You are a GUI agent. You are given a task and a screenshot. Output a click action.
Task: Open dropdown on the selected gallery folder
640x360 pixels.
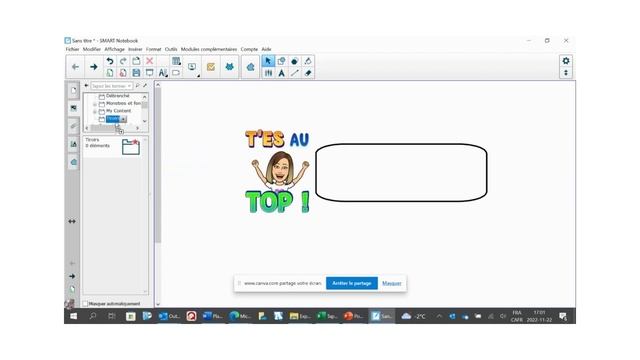[123, 119]
